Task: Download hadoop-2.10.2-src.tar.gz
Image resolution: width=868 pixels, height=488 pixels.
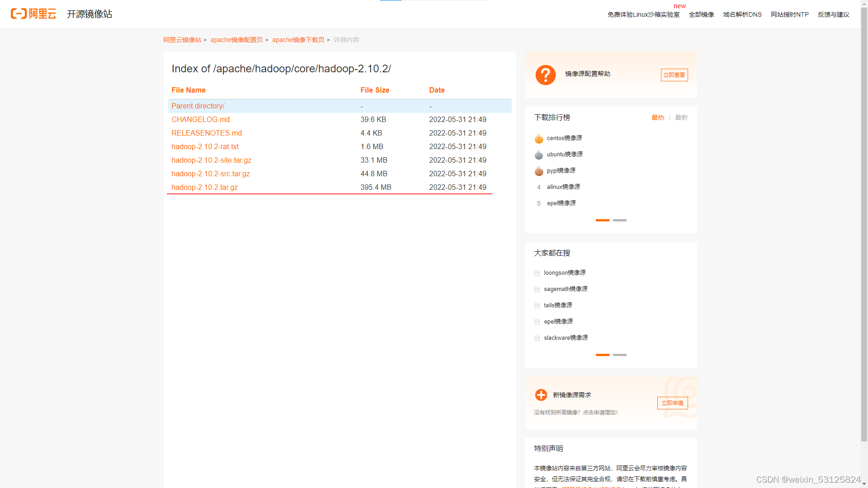Action: point(211,174)
